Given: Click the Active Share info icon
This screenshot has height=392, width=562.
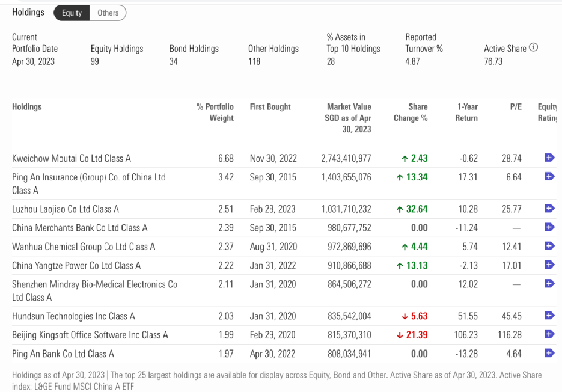Looking at the screenshot, I should (534, 48).
